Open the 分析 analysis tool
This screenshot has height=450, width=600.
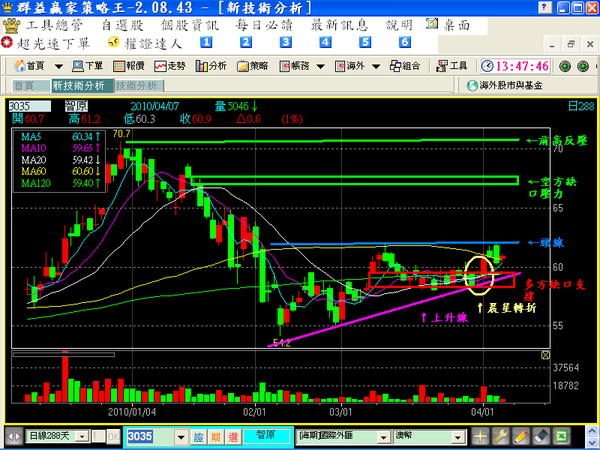point(211,66)
